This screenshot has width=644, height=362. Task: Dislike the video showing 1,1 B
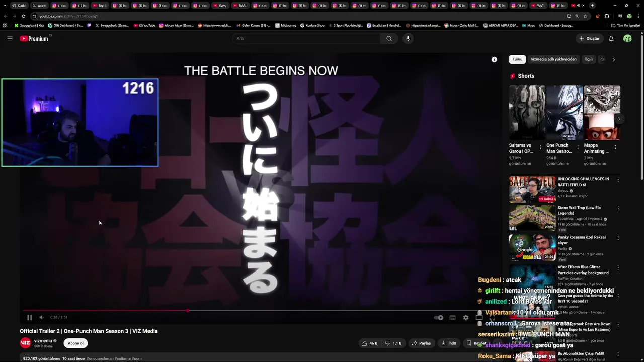pyautogui.click(x=393, y=343)
